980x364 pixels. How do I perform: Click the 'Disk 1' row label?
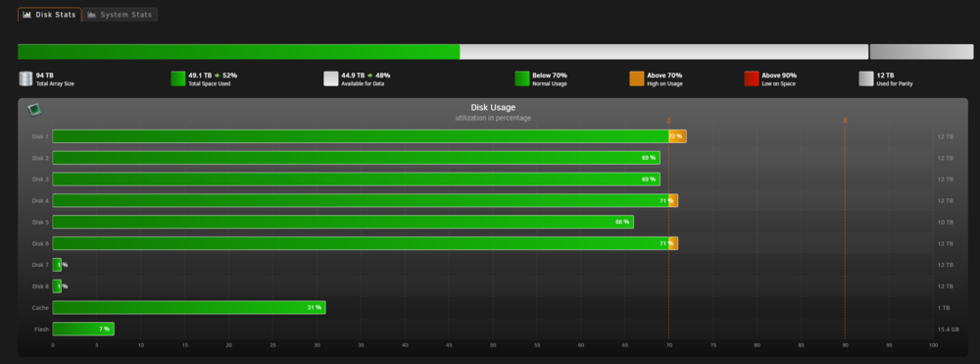[40, 136]
